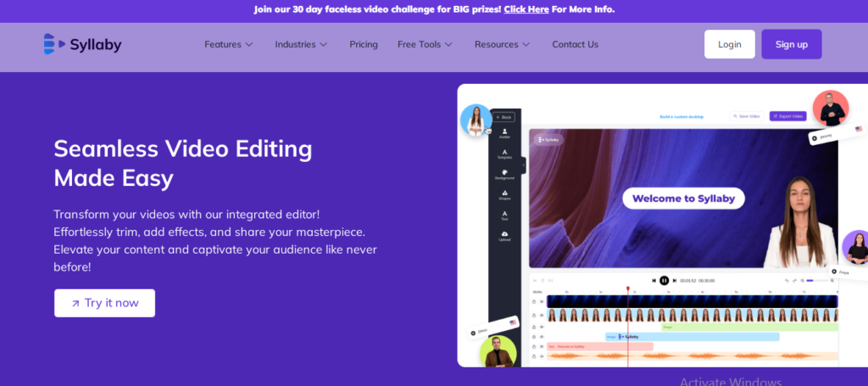The height and width of the screenshot is (386, 868).
Task: Open the Background tool in editor sidebar
Action: coord(505,175)
